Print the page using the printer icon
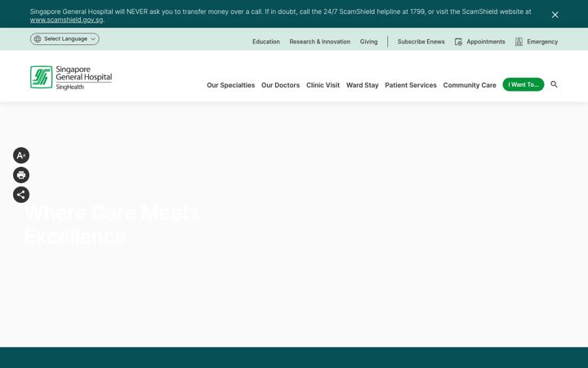The image size is (588, 368). (x=21, y=175)
